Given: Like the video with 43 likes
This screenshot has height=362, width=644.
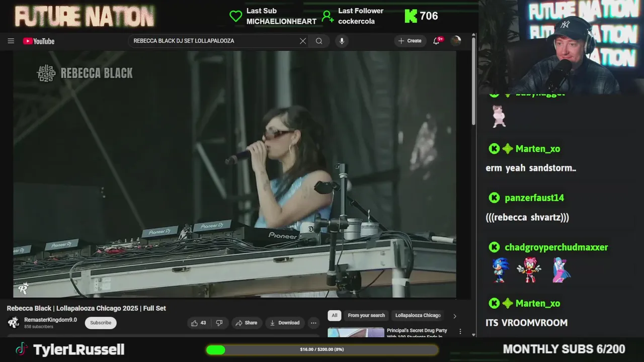Looking at the screenshot, I should (x=199, y=323).
